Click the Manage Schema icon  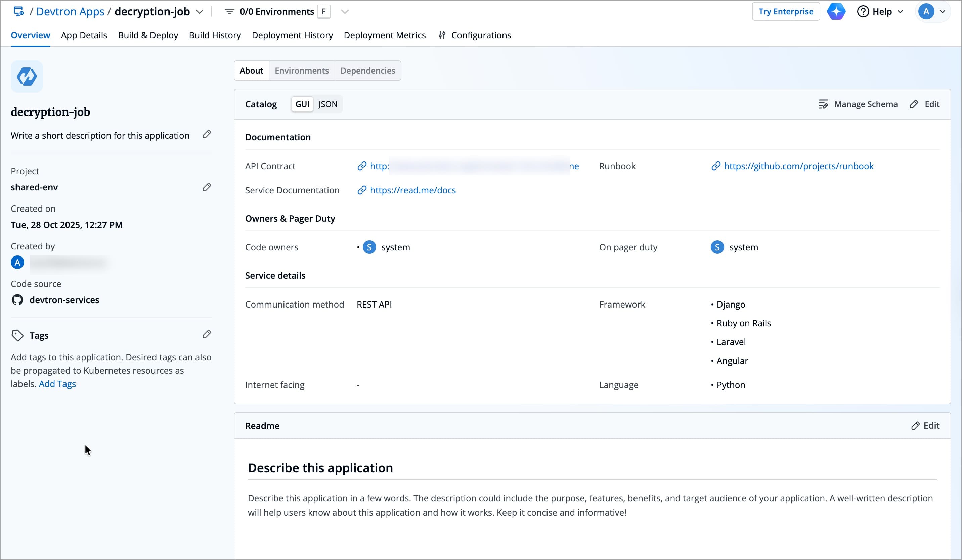pyautogui.click(x=823, y=104)
